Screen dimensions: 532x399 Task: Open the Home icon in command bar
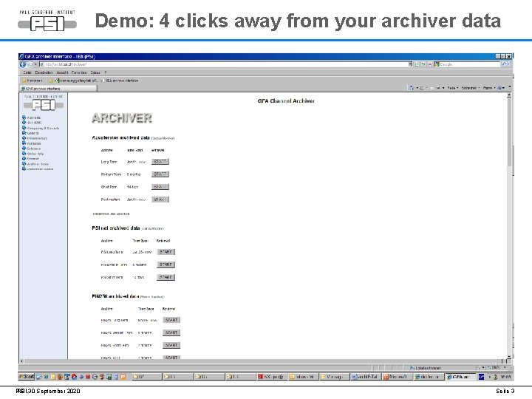412,88
